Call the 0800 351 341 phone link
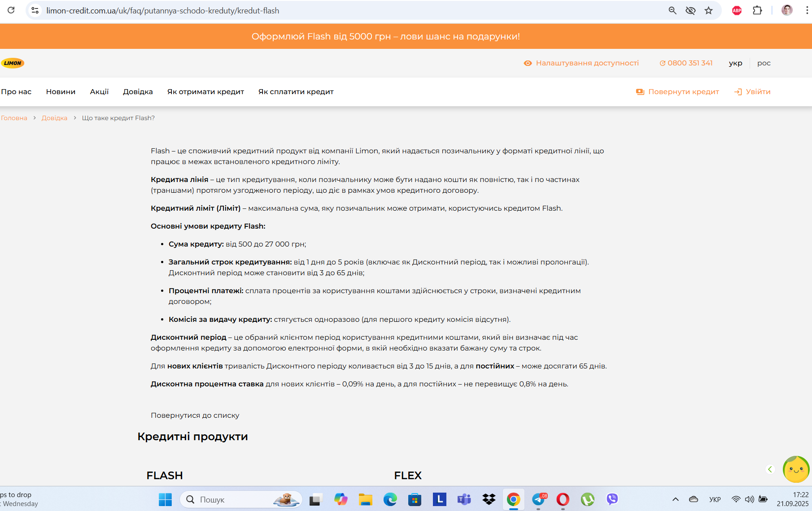This screenshot has height=511, width=812. pos(686,63)
